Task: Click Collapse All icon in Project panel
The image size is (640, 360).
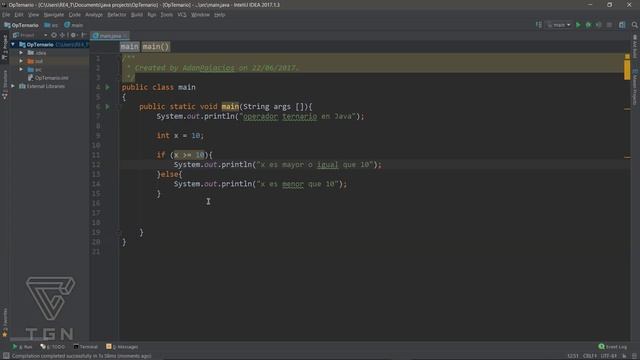Action: (62, 36)
